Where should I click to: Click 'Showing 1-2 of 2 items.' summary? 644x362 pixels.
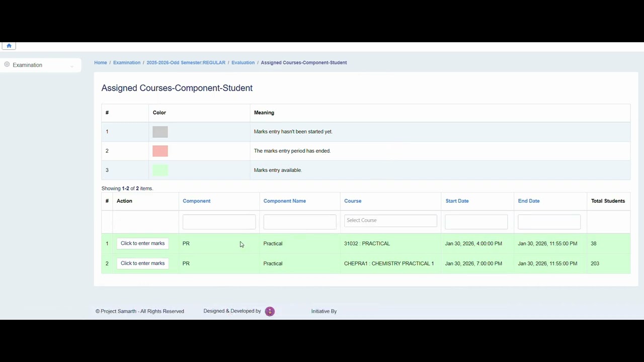[127, 189]
